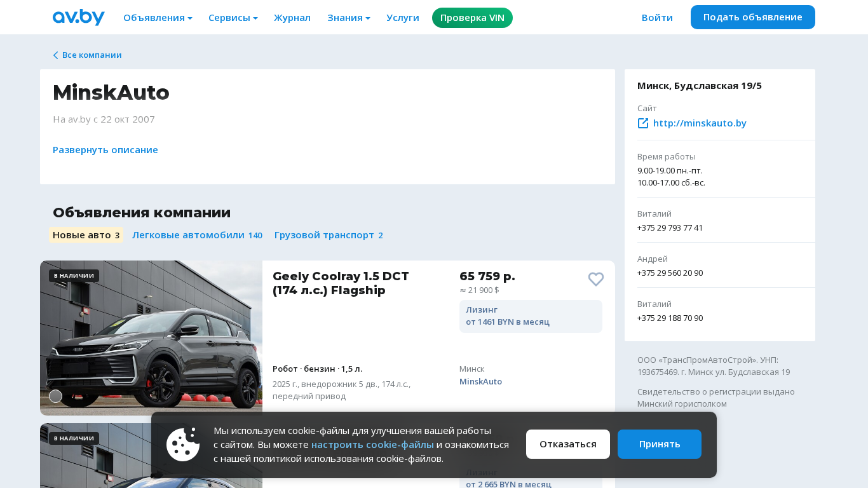Click the phone number +375 29 793 77 41
Image resolution: width=868 pixels, height=488 pixels.
point(670,228)
